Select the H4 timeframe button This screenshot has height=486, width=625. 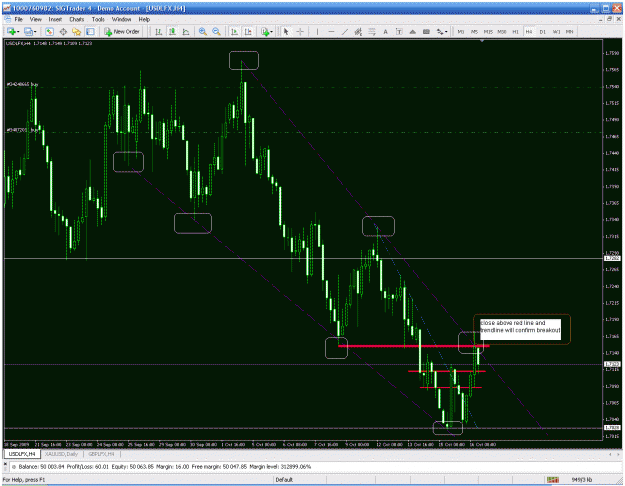point(529,31)
